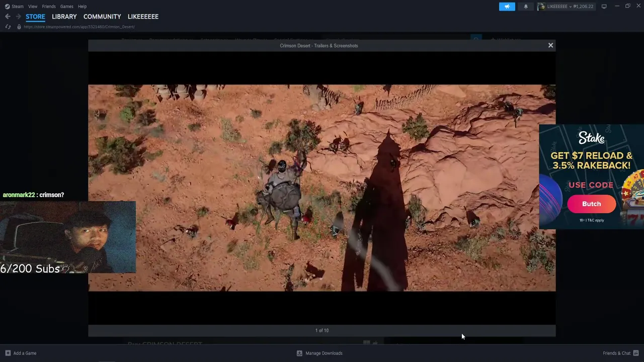The image size is (644, 362).
Task: Click the forward navigation arrow
Action: [18, 17]
